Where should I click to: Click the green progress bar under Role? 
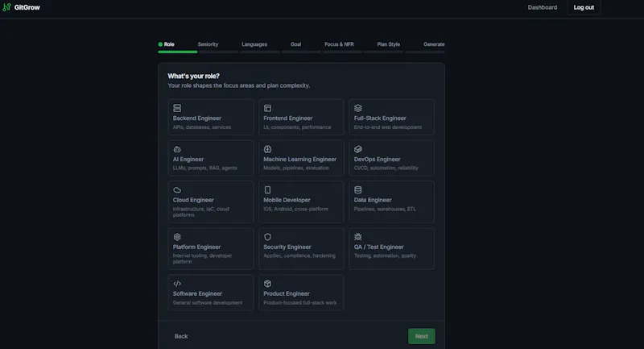pyautogui.click(x=177, y=52)
